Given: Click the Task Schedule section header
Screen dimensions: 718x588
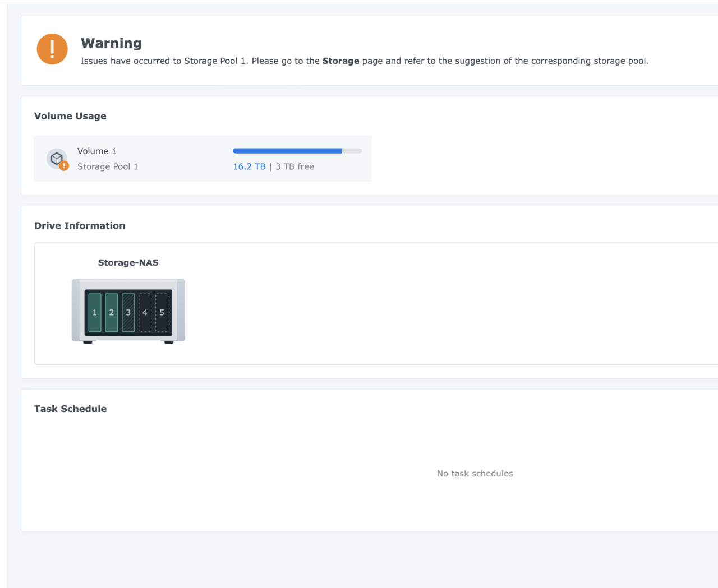Looking at the screenshot, I should (70, 409).
